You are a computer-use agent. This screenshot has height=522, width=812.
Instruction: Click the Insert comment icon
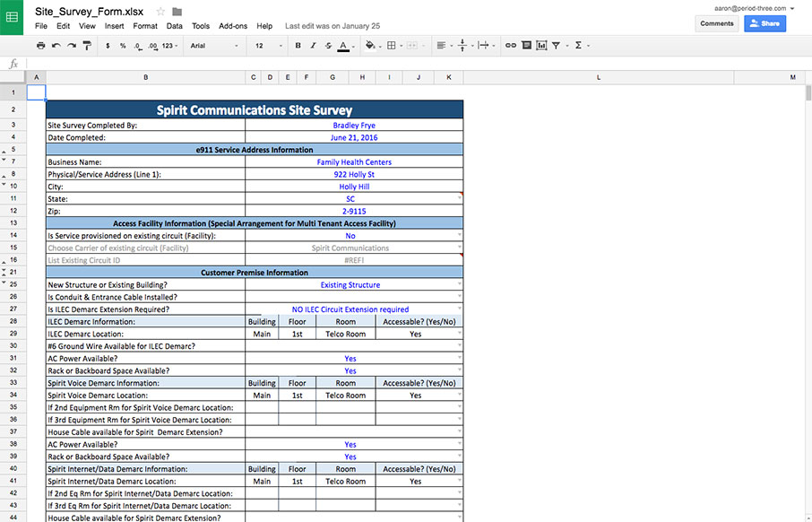(x=526, y=46)
